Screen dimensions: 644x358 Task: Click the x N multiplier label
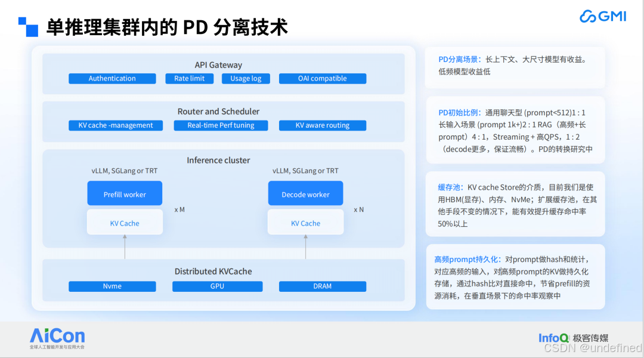coord(358,209)
